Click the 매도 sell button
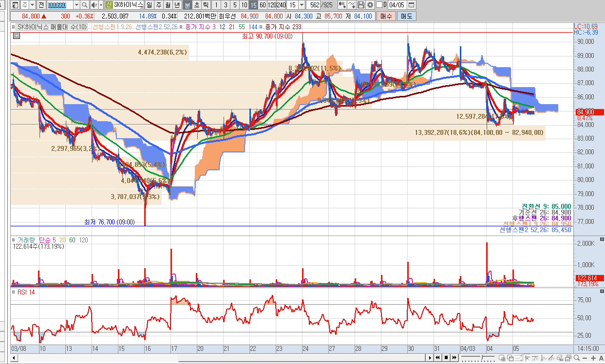Screen dimensions: 605x364 [x=406, y=16]
